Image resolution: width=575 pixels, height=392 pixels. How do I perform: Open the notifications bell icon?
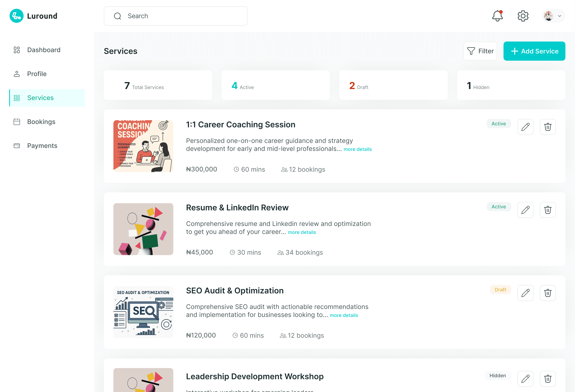point(497,16)
